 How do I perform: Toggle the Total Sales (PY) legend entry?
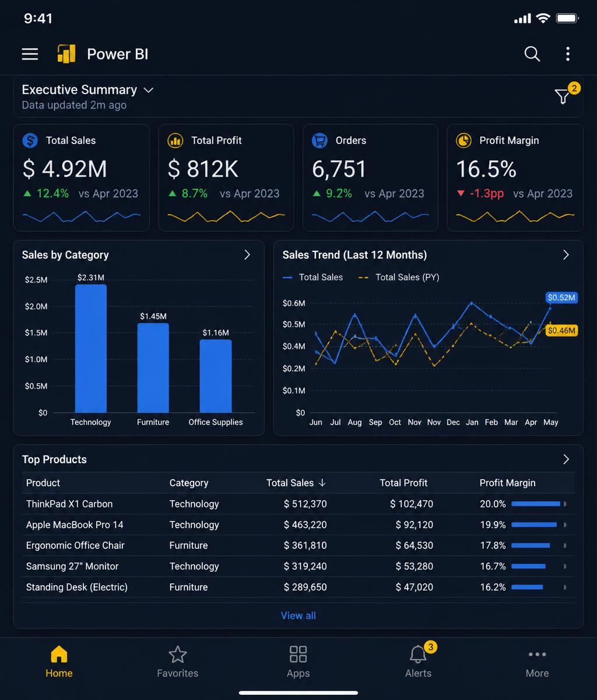click(399, 277)
